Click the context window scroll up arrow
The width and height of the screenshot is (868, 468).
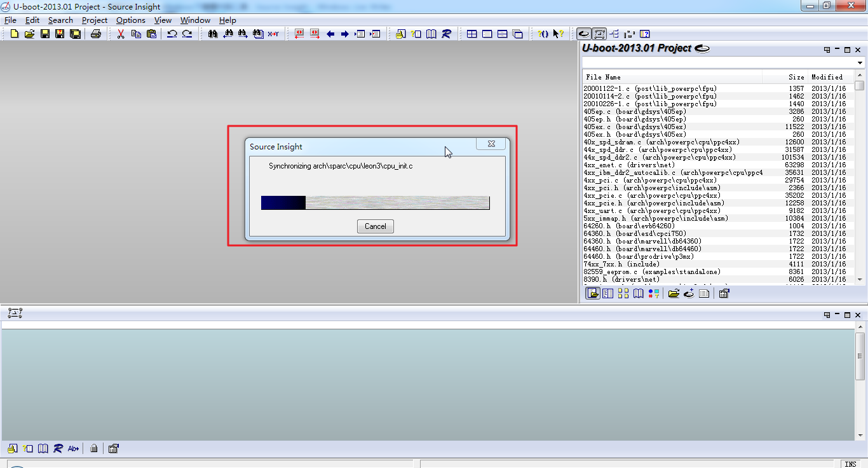pos(860,326)
